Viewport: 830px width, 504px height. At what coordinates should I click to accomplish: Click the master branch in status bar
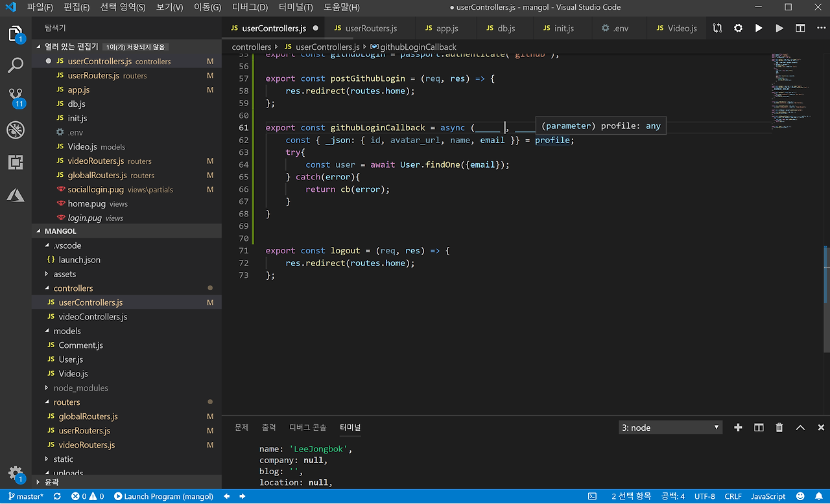tap(26, 496)
